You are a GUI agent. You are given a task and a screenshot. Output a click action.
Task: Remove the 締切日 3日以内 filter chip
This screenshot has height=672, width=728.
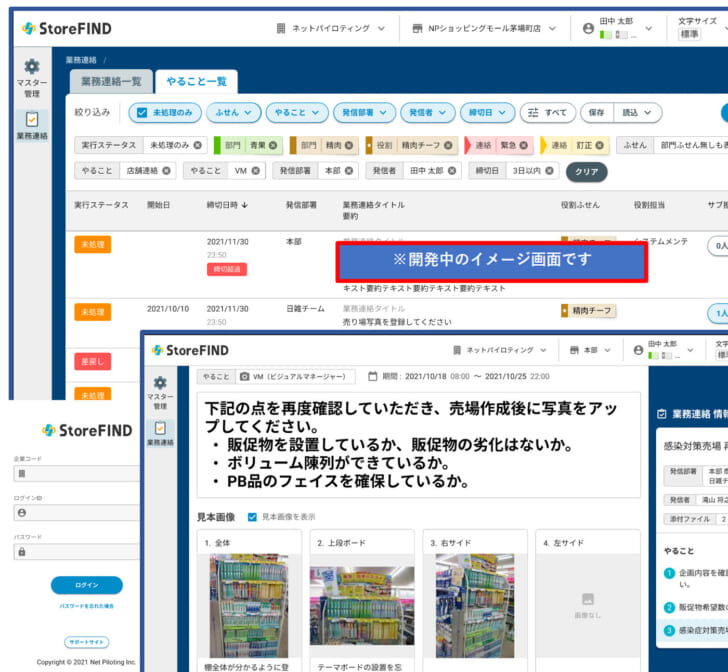click(549, 171)
